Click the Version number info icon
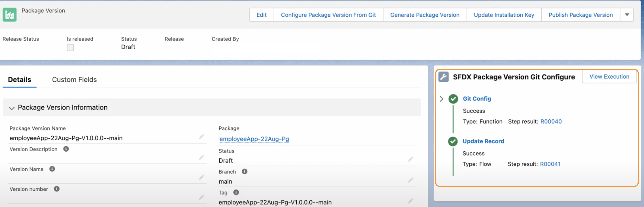The height and width of the screenshot is (207, 644). pyautogui.click(x=57, y=189)
